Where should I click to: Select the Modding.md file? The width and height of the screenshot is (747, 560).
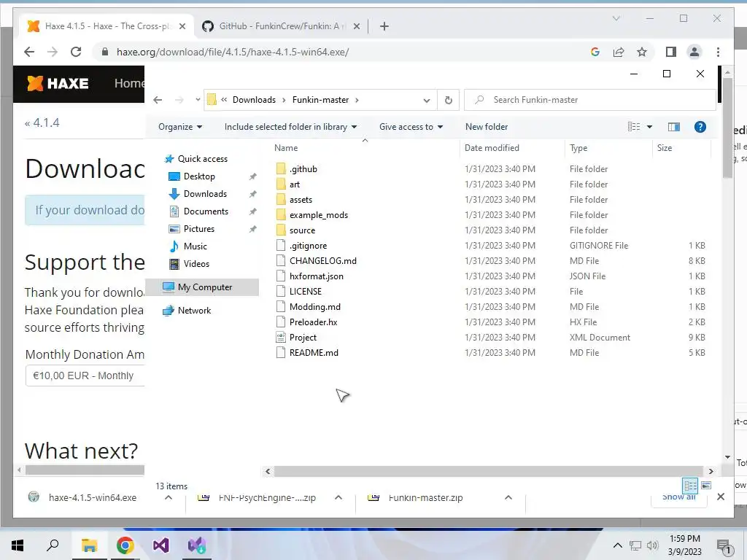[314, 307]
